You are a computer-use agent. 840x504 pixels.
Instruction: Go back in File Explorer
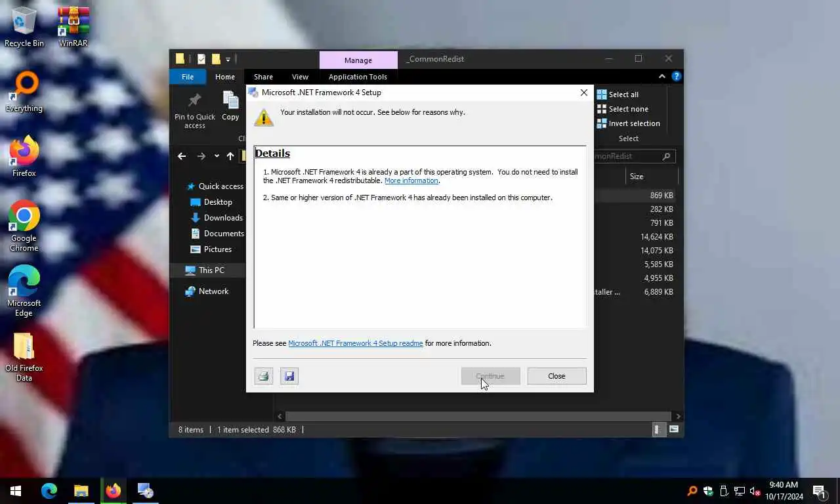point(182,156)
